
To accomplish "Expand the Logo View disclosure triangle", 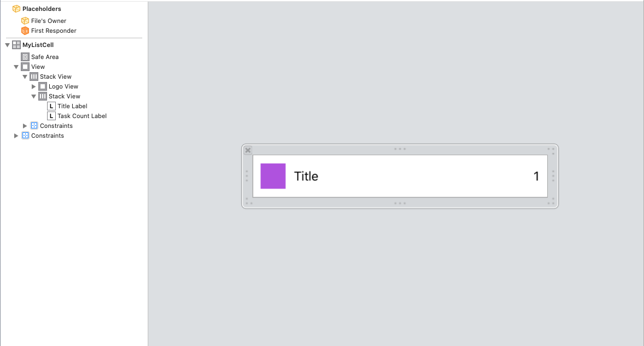I will click(34, 86).
